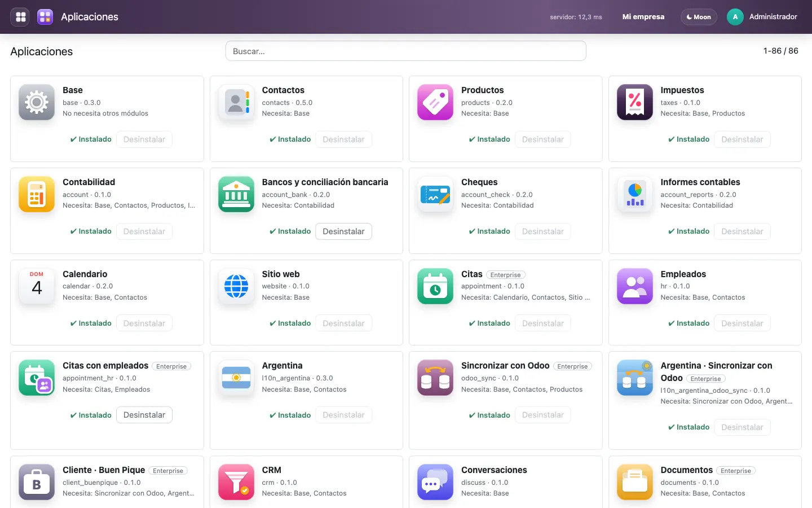Uninstall Bancos y conciliación bancaria
Screen dimensions: 812x508
343,231
